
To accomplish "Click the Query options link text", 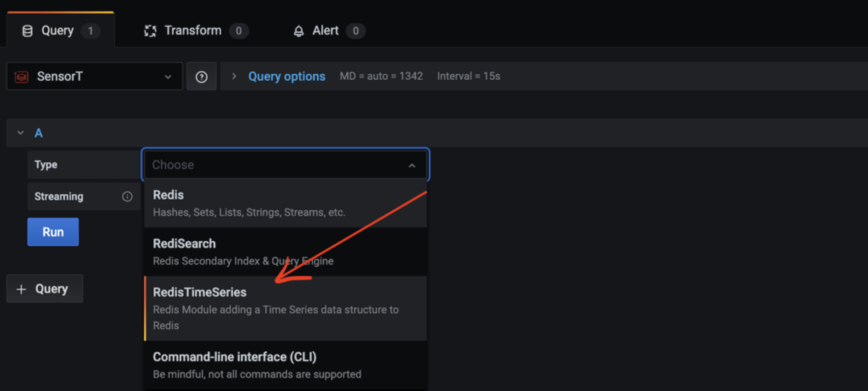I will [287, 76].
